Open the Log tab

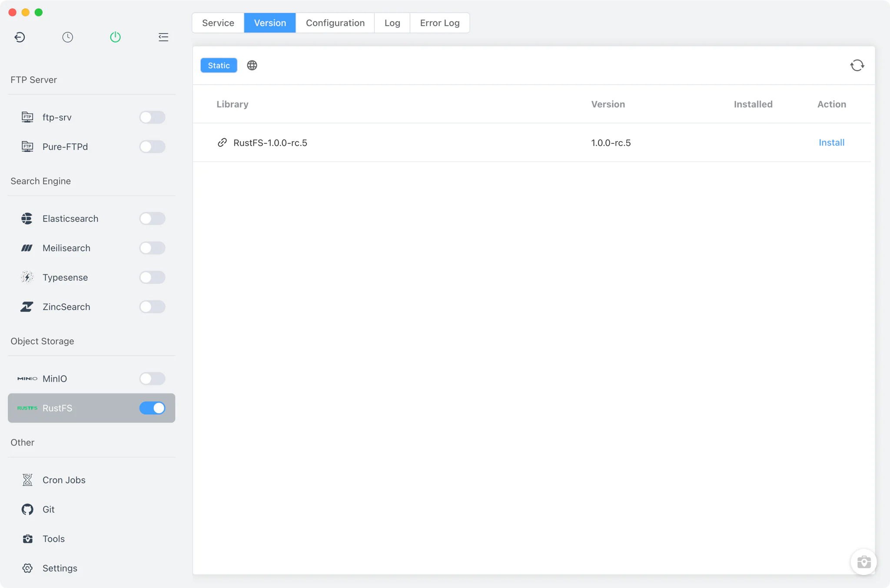[x=392, y=23]
